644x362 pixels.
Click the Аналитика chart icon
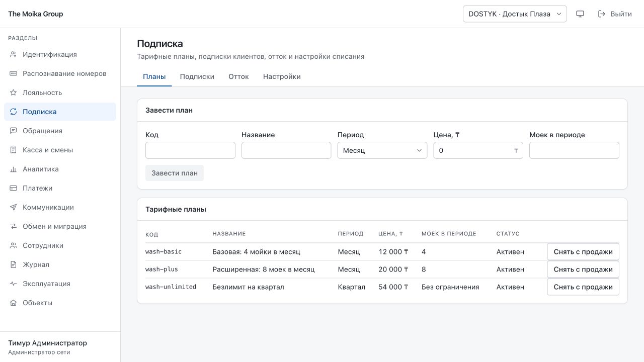tap(14, 169)
